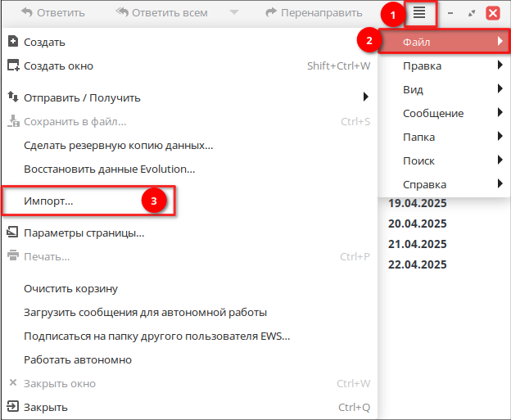Viewport: 511px width, 420px height.
Task: Click the Create window icon
Action: (13, 65)
